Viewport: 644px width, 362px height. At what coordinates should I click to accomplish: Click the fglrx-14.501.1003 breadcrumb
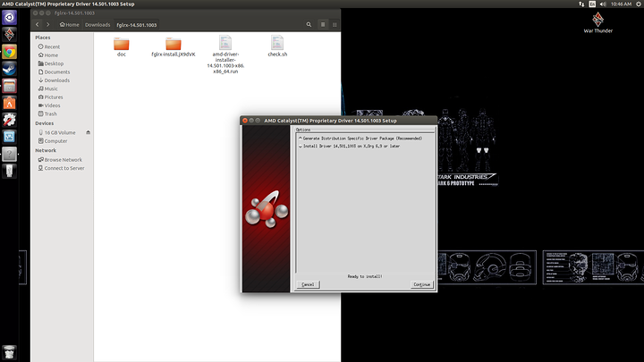click(136, 25)
